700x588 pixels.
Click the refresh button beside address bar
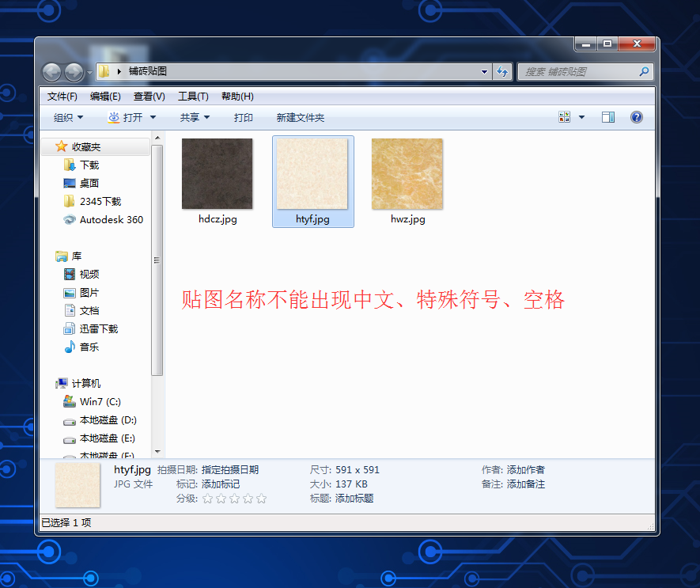[502, 71]
